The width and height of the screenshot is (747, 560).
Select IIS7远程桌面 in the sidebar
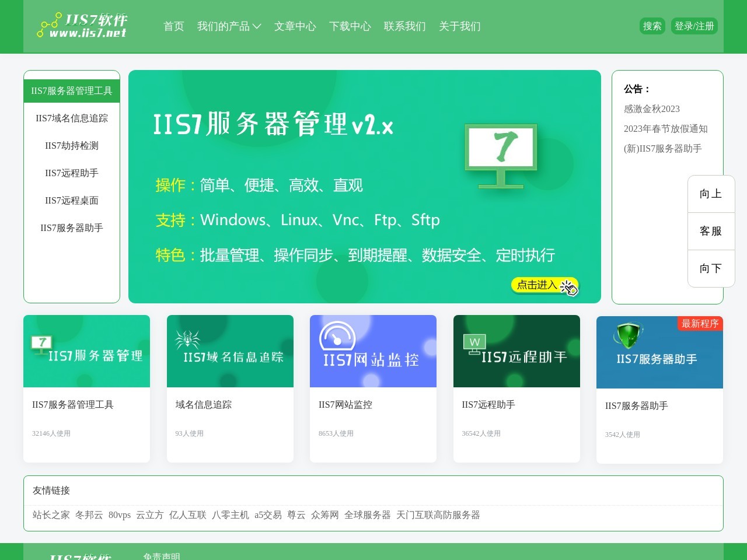(72, 201)
